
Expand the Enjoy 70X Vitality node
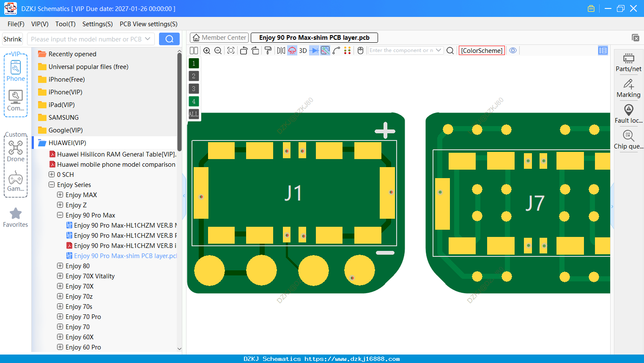click(60, 276)
